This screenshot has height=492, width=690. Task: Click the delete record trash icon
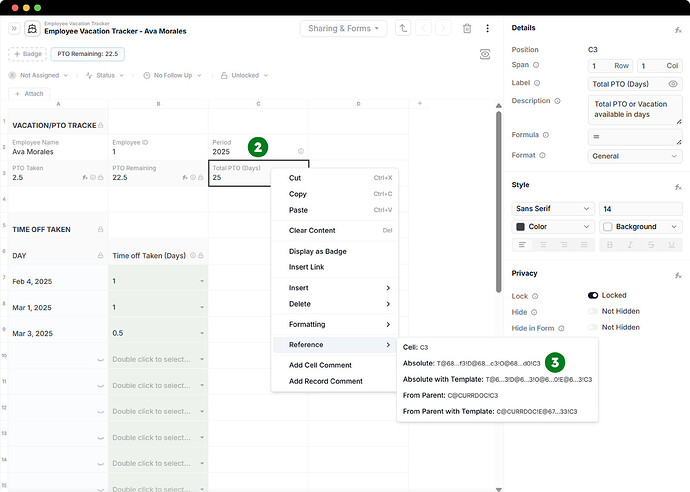click(467, 29)
